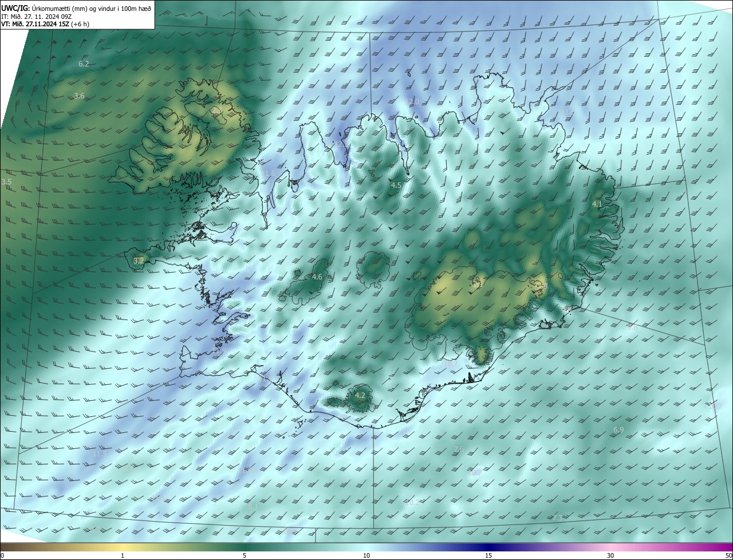Image resolution: width=733 pixels, height=560 pixels.
Task: Click the 11.5 value label over the ocean
Action: [100, 453]
